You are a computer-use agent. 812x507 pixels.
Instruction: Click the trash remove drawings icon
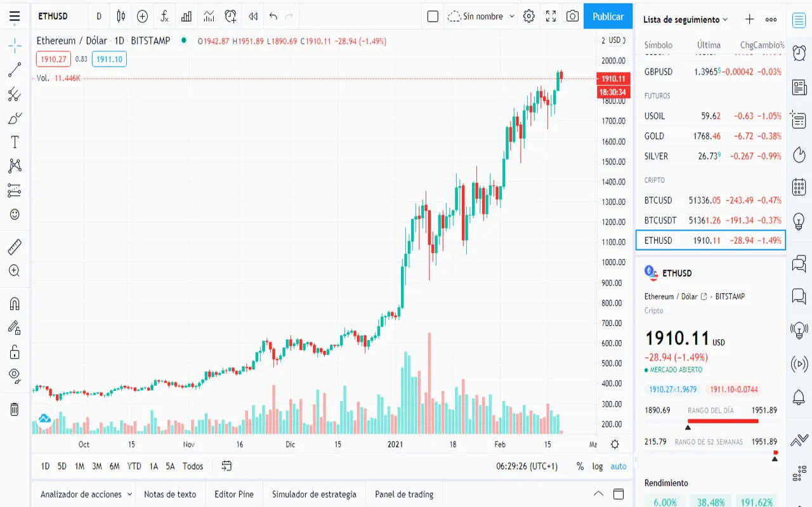point(15,409)
